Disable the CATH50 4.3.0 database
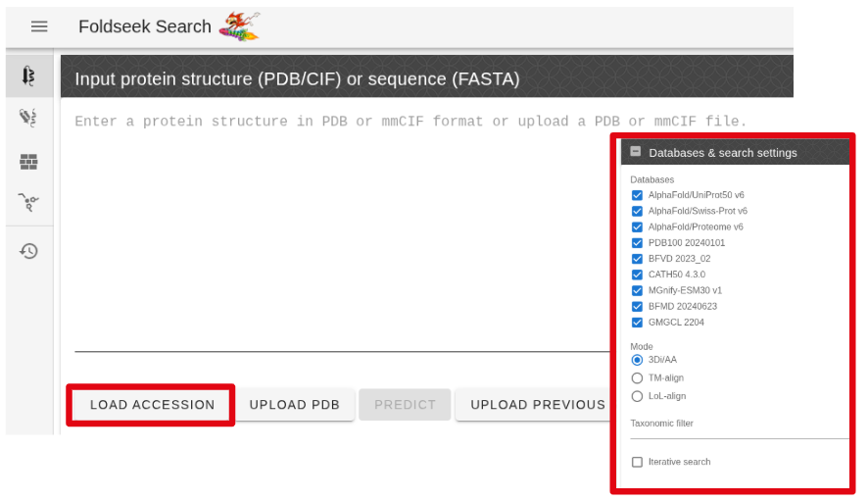 [x=637, y=275]
